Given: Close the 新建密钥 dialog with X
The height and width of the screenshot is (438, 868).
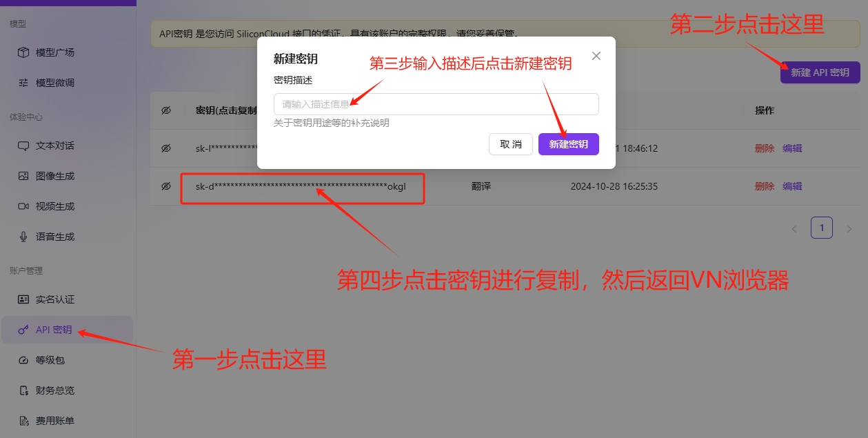Looking at the screenshot, I should tap(596, 56).
